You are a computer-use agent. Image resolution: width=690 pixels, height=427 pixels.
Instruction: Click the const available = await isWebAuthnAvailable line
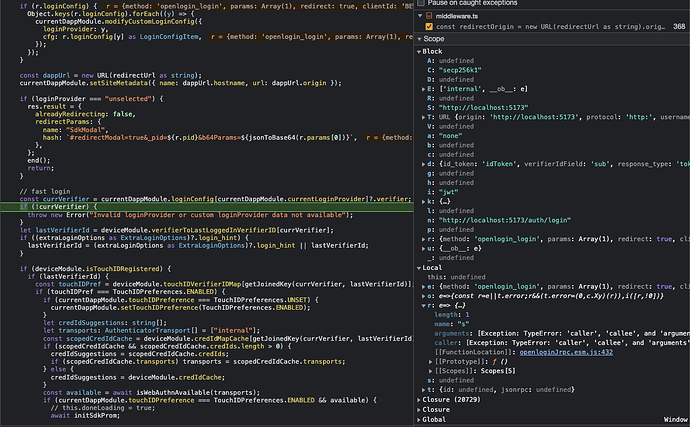click(x=151, y=393)
